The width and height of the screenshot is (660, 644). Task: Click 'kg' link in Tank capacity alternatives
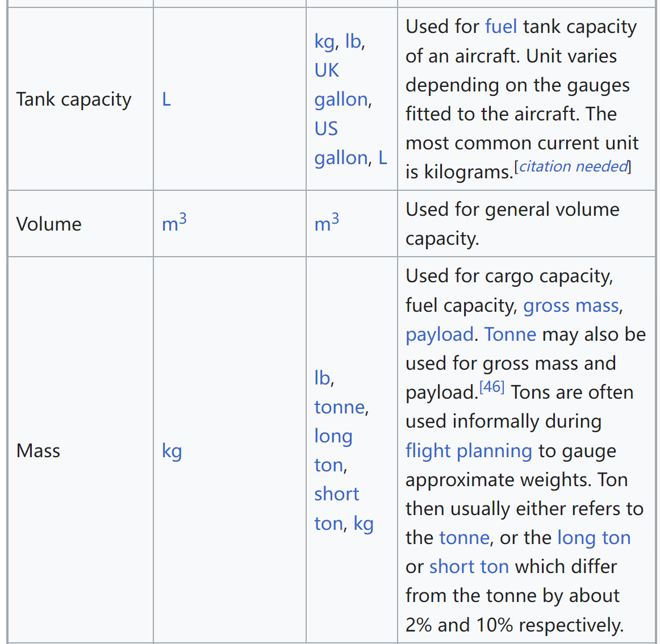tap(324, 41)
